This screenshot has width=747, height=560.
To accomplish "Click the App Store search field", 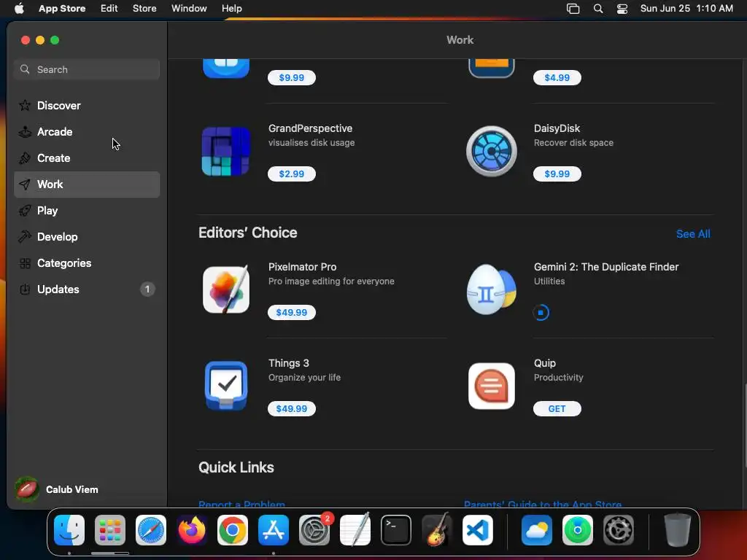I will coord(87,69).
